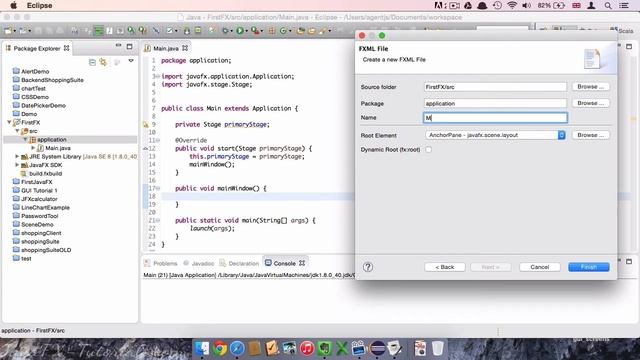Select build.fxbuild in Package Explorer
640x360 pixels.
click(45, 173)
